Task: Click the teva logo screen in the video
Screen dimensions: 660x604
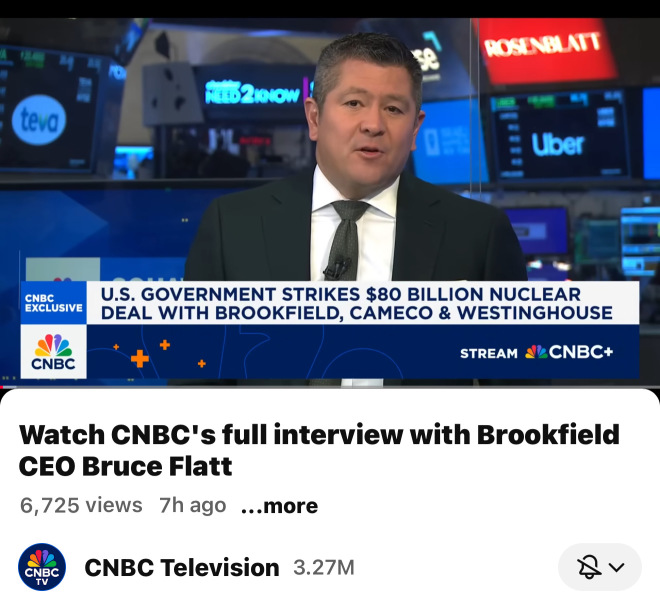Action: (x=39, y=120)
